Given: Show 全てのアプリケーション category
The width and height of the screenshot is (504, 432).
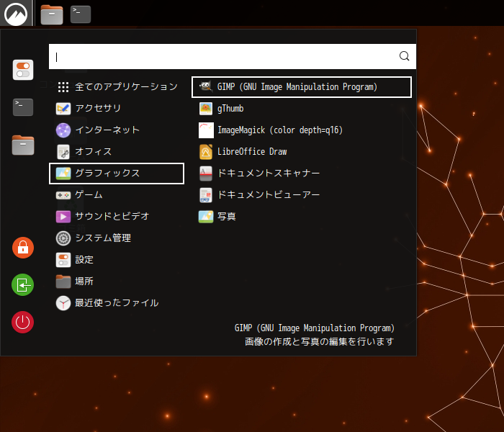Looking at the screenshot, I should pyautogui.click(x=117, y=87).
